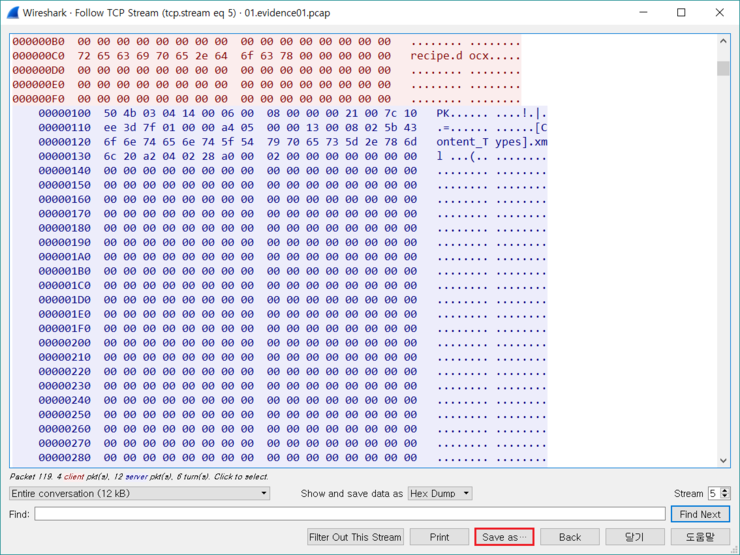The height and width of the screenshot is (555, 740).
Task: Click the 닫기 (Close) button
Action: click(635, 537)
